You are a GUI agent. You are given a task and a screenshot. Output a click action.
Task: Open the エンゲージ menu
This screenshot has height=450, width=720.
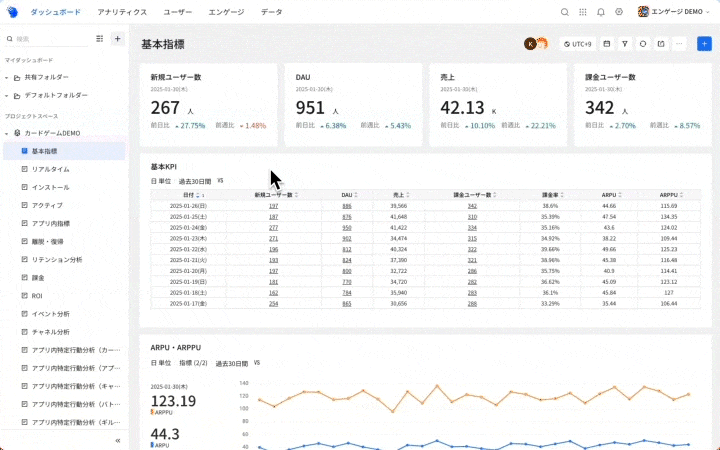(226, 12)
